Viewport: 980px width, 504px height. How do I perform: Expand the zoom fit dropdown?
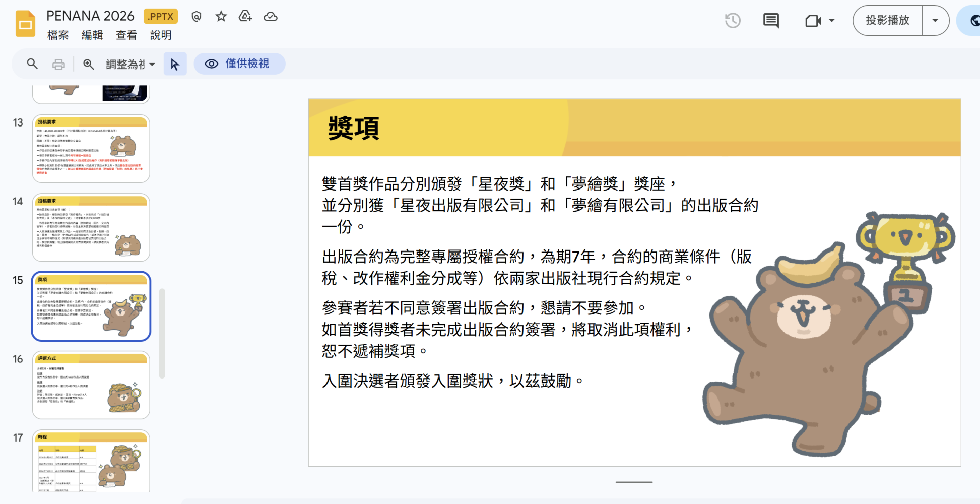[x=130, y=64]
